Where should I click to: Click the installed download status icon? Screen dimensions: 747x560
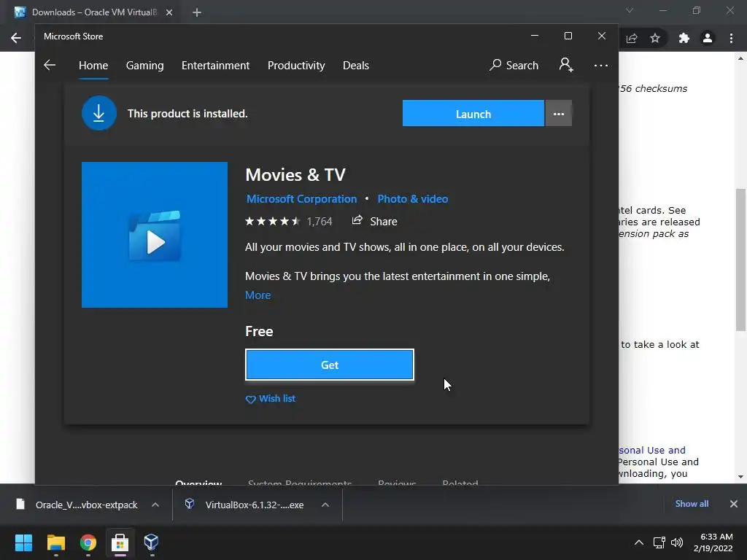[99, 113]
